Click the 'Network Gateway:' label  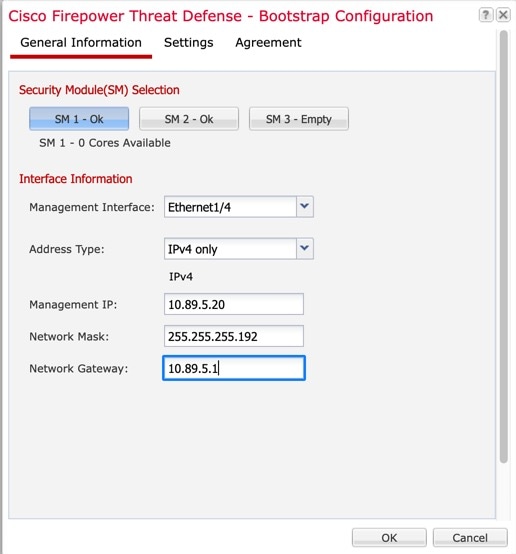click(x=78, y=369)
